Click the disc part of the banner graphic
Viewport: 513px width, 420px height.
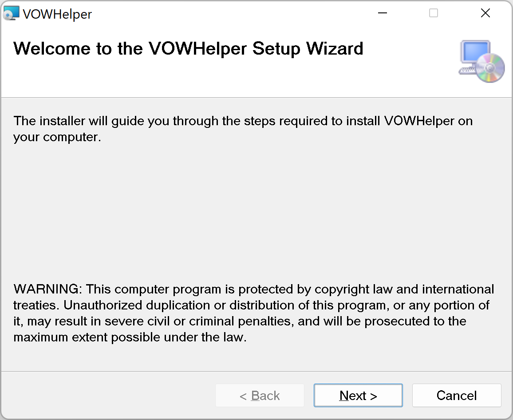coord(490,68)
